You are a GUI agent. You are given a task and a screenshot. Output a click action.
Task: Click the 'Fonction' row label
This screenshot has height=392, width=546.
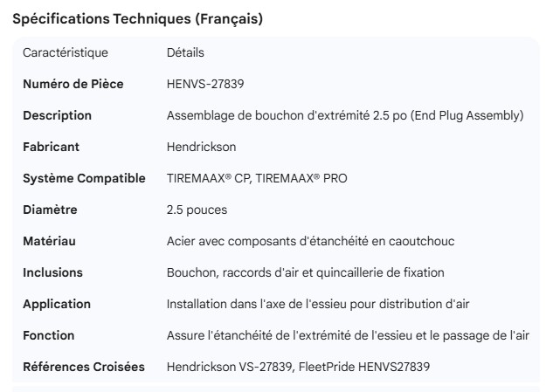click(48, 335)
